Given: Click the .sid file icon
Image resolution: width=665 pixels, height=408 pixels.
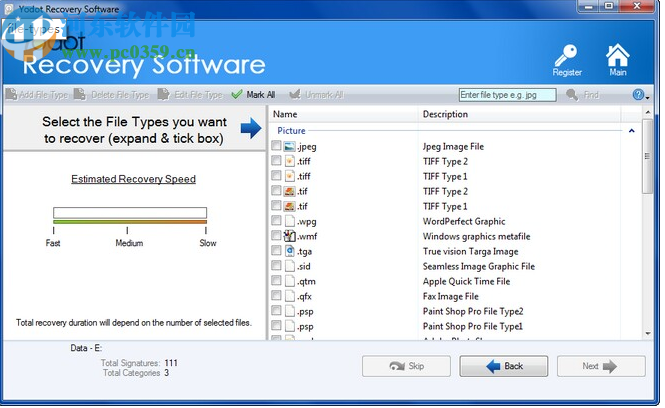Looking at the screenshot, I should click(290, 266).
